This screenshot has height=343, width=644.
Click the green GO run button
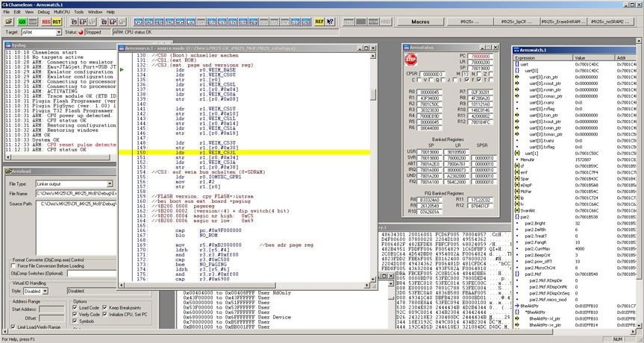[x=22, y=22]
